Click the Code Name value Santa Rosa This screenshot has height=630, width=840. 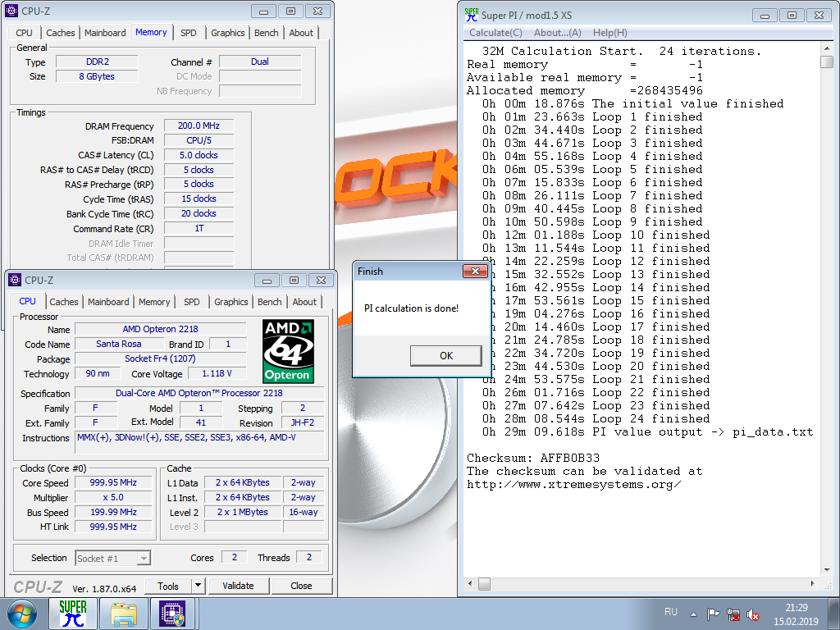tap(119, 344)
